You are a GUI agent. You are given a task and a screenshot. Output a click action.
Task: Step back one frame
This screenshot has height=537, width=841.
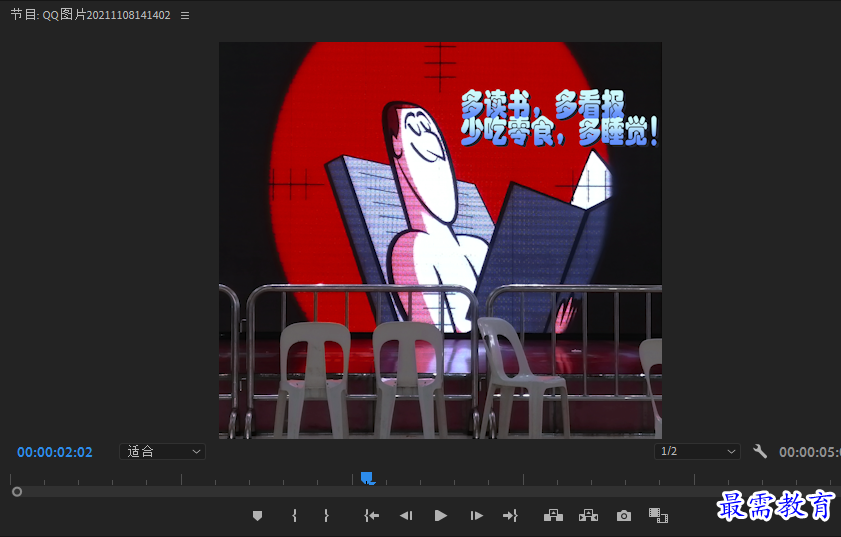(x=406, y=516)
